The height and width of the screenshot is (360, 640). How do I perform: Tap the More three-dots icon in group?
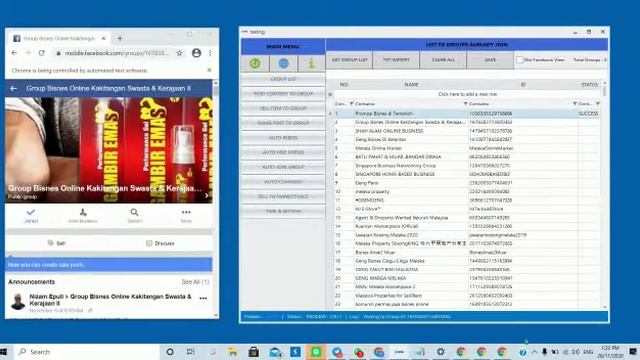[x=186, y=212]
